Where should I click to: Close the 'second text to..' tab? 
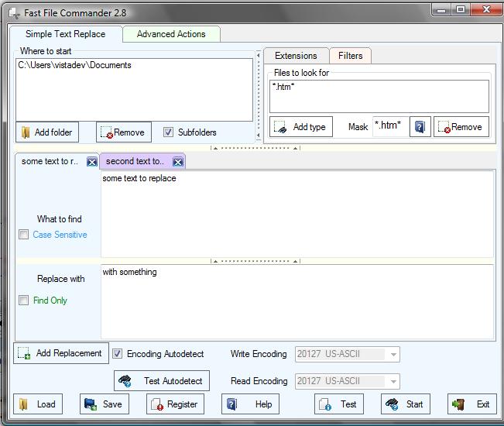coord(178,161)
